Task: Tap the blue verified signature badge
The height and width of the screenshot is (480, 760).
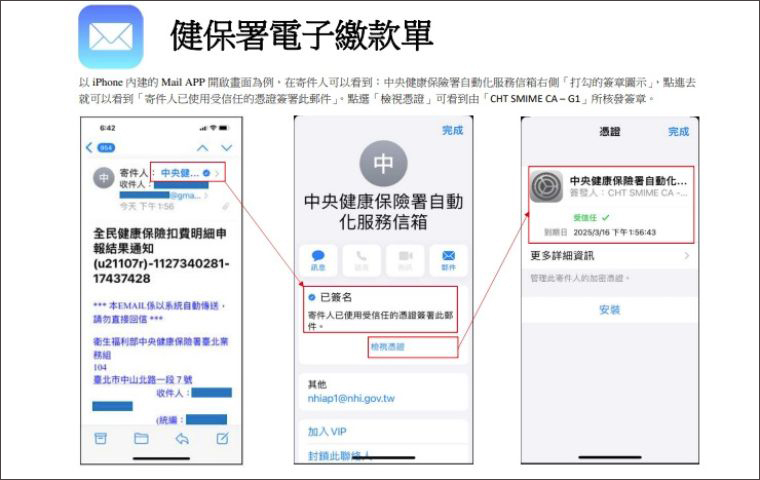Action: tap(206, 173)
